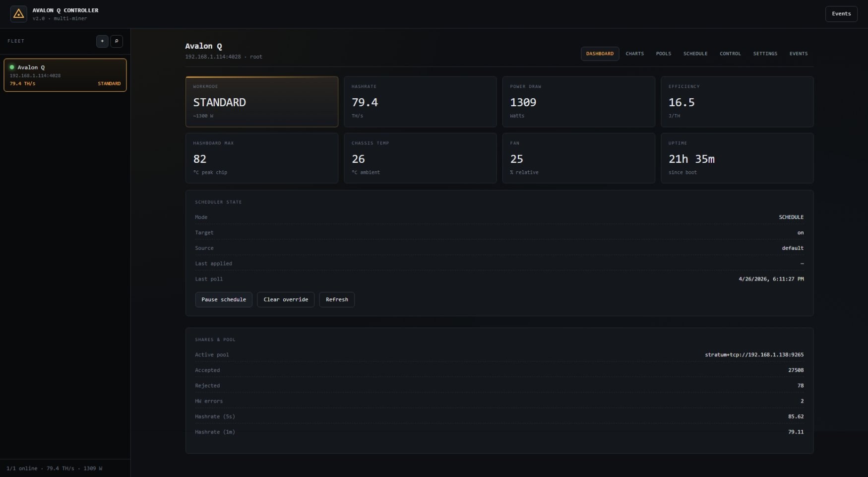Image resolution: width=868 pixels, height=477 pixels.
Task: Click the Workmode STANDARD card
Action: (262, 102)
